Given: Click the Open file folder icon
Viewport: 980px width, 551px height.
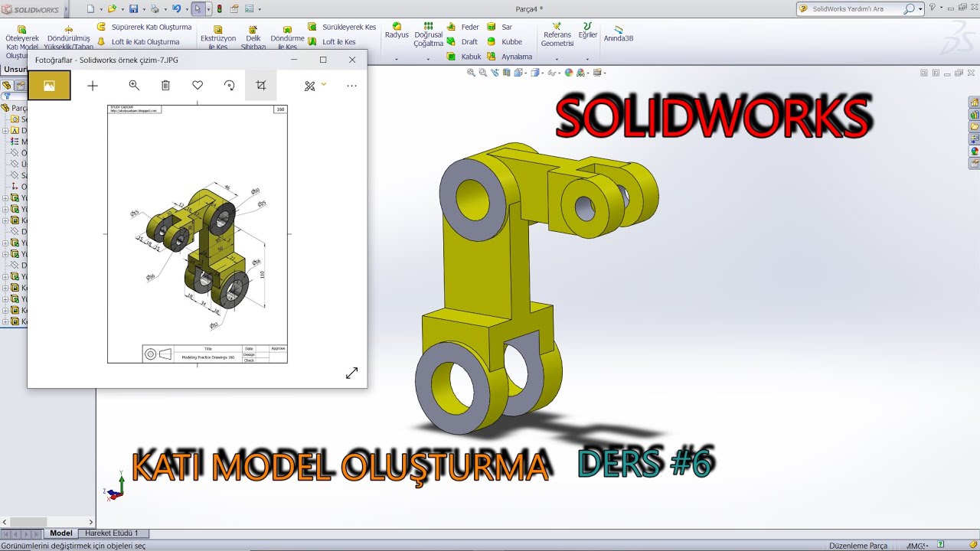Looking at the screenshot, I should coord(112,9).
